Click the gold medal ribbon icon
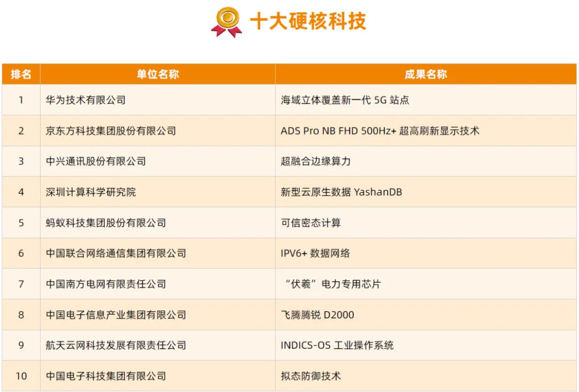579x392 pixels. [227, 22]
